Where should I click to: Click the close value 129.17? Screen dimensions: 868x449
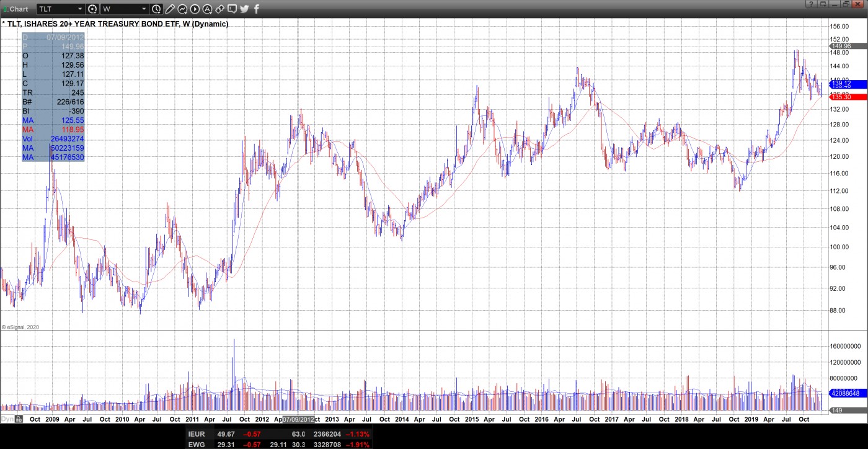tap(72, 83)
